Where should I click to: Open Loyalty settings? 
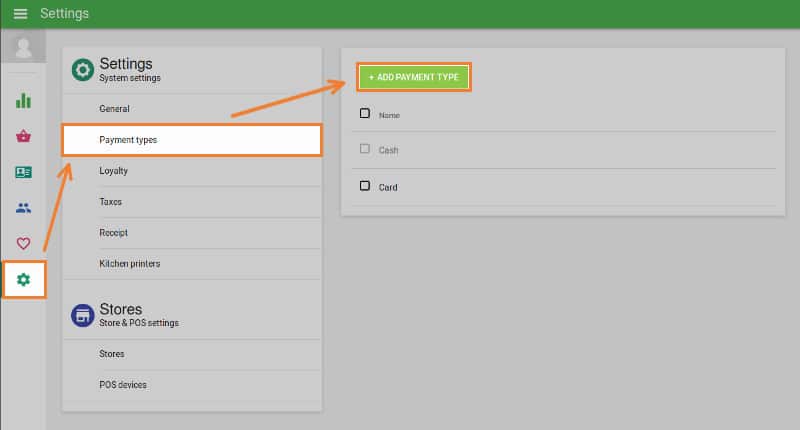pos(192,171)
